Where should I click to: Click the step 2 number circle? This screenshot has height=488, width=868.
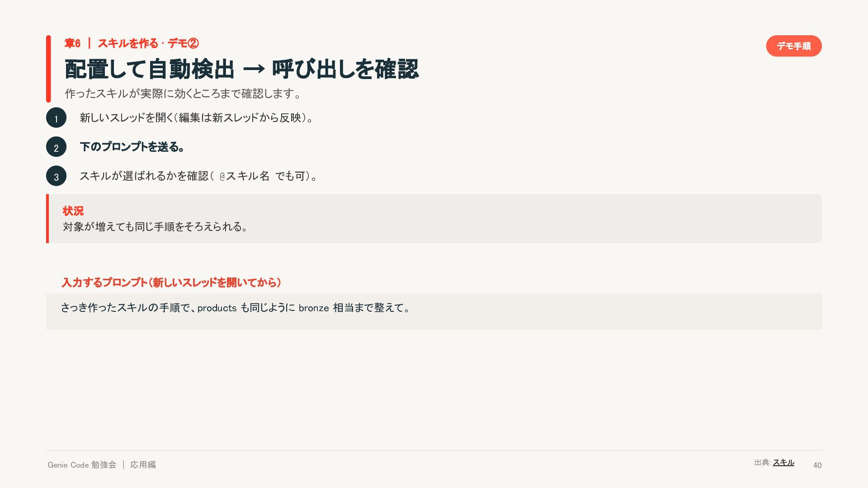(56, 147)
